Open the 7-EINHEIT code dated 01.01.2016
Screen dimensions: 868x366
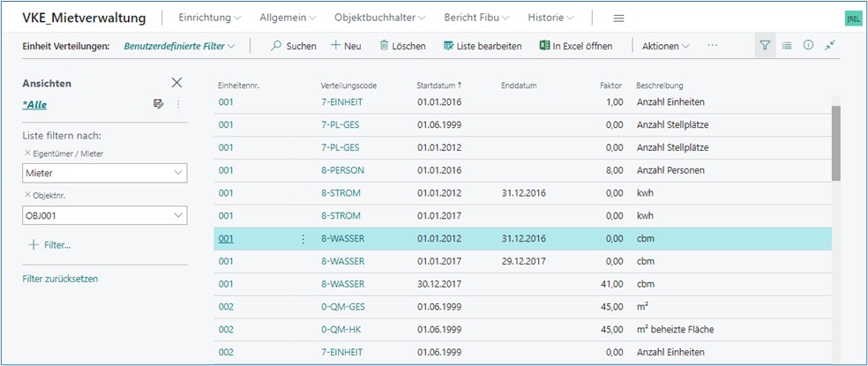[341, 102]
